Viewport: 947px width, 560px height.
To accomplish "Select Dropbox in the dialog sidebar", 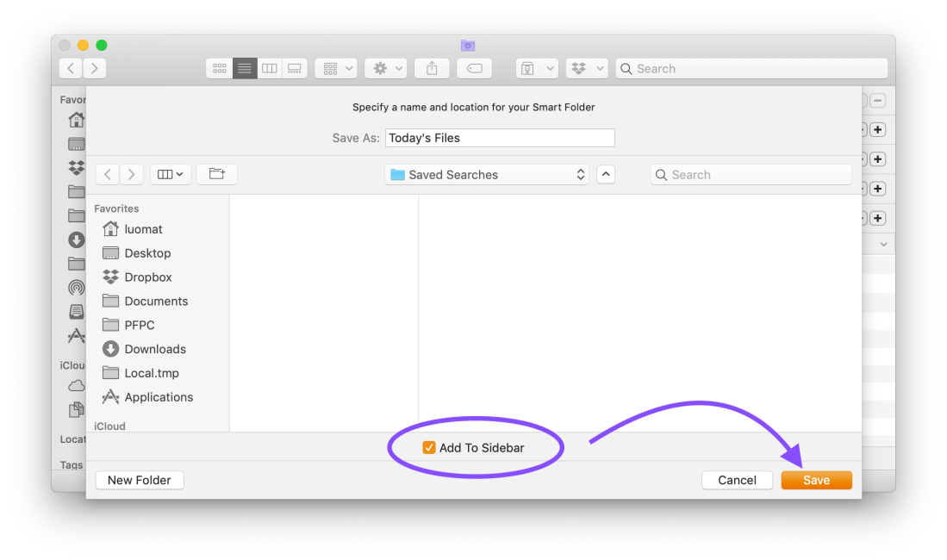I will tap(147, 277).
